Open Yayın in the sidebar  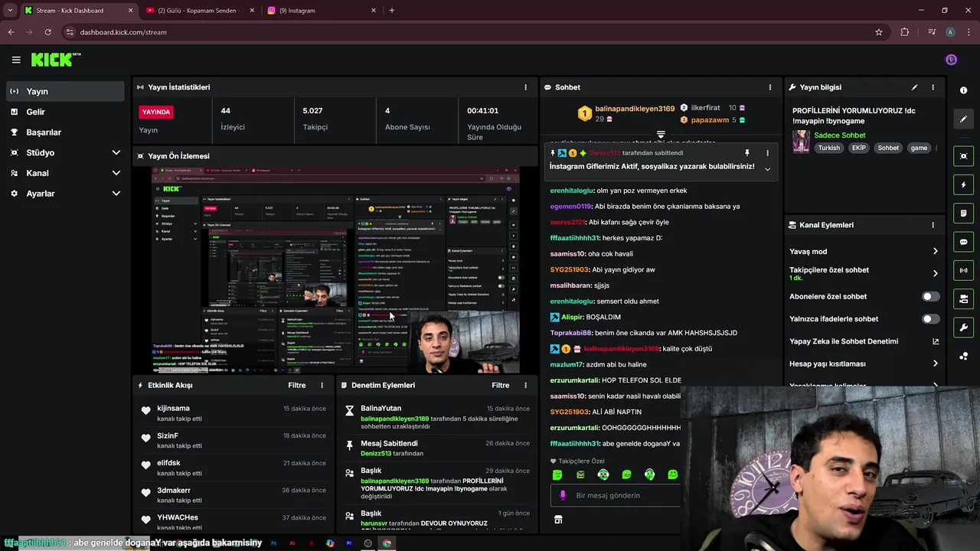point(64,91)
